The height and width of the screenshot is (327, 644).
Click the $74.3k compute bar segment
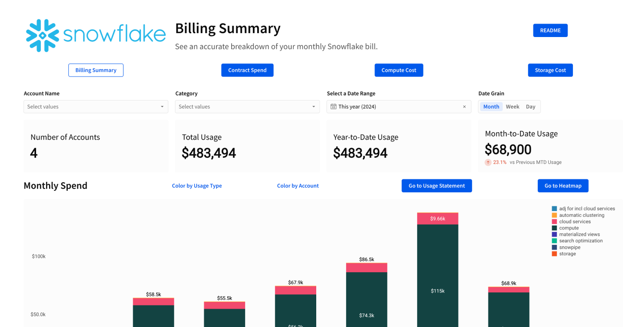[367, 300]
